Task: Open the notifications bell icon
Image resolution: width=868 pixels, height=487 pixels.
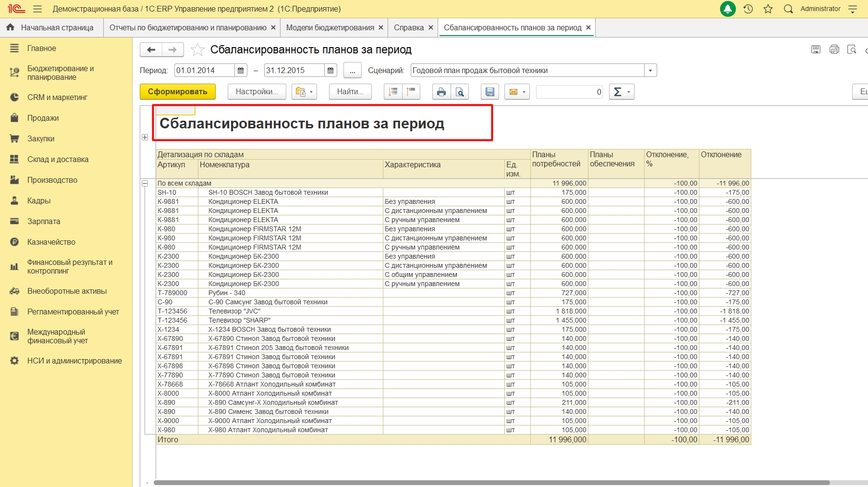Action: coord(728,9)
